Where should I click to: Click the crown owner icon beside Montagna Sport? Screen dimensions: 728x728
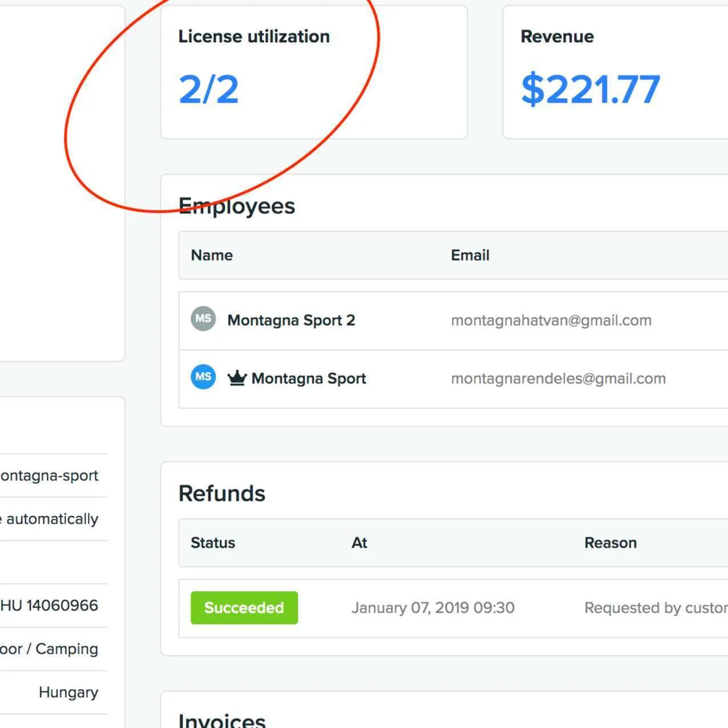point(237,378)
